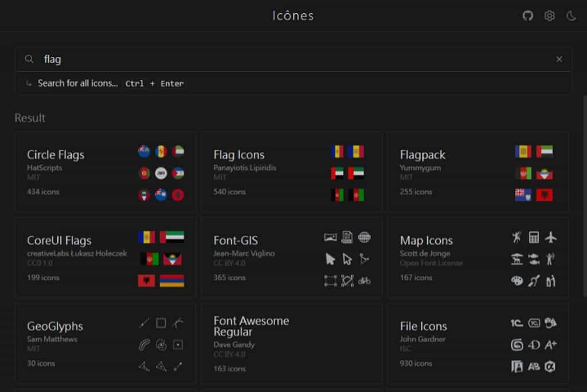The image size is (587, 392).
Task: Click the 'Jean-Marc Viglino' author name
Action: [x=244, y=253]
